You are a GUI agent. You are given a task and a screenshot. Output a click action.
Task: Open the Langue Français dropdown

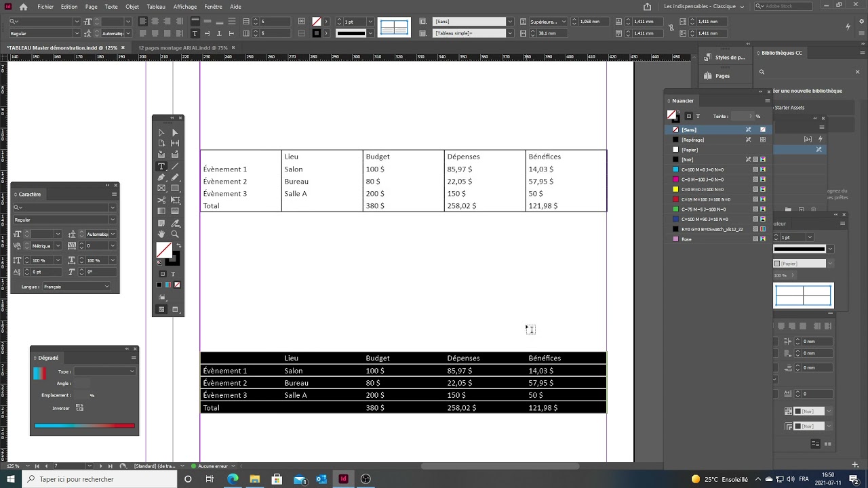[x=76, y=287]
